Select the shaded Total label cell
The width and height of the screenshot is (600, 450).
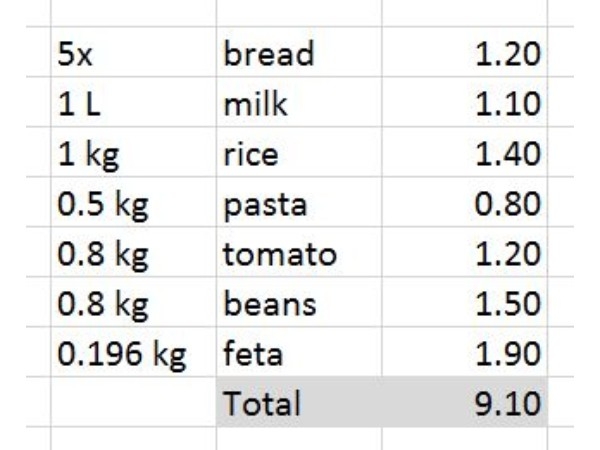point(299,402)
